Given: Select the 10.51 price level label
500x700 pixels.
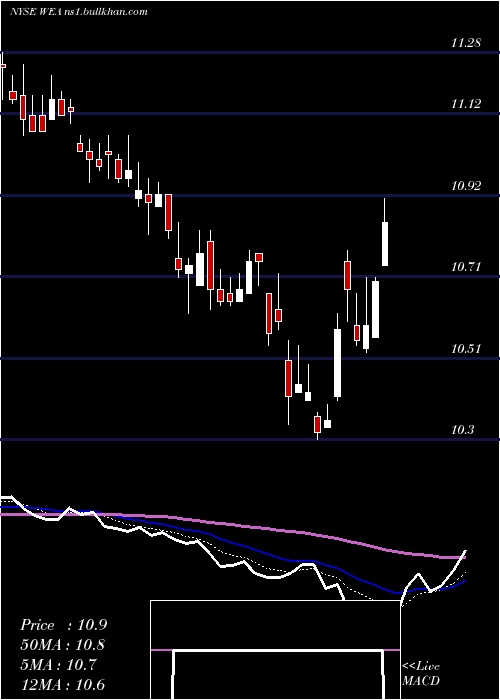Looking at the screenshot, I should click(x=466, y=348).
